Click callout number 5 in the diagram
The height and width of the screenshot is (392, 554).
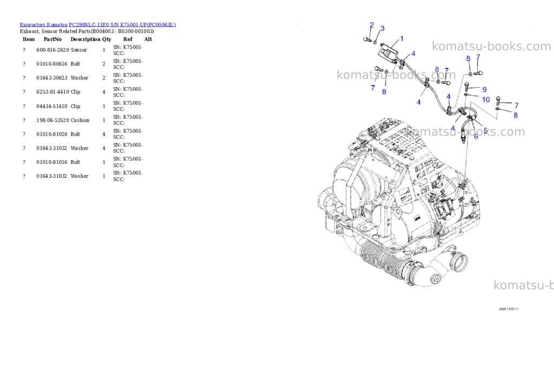point(485,131)
